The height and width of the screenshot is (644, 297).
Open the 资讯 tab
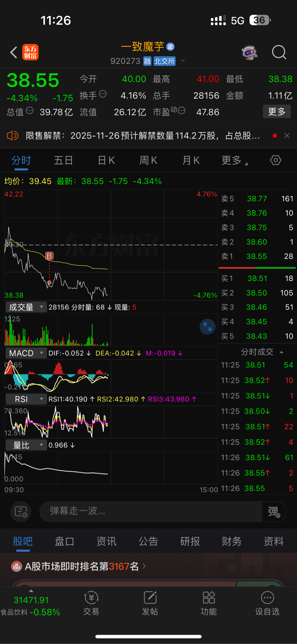point(106,541)
